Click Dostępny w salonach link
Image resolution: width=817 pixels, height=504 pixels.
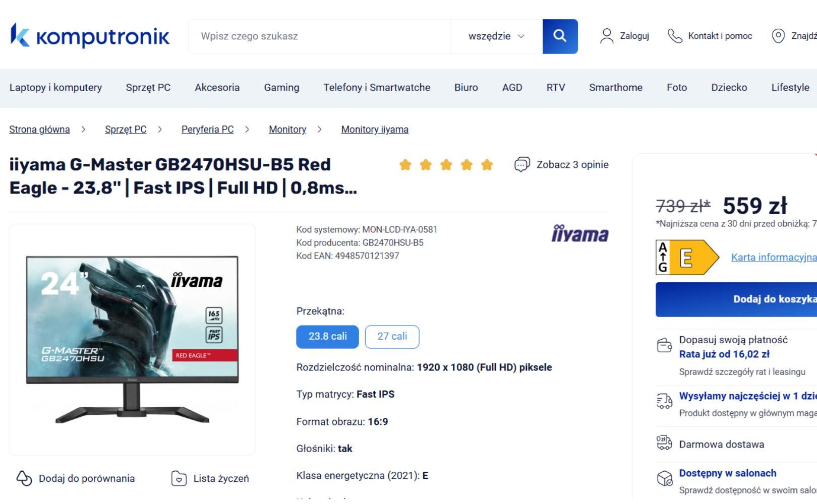728,473
